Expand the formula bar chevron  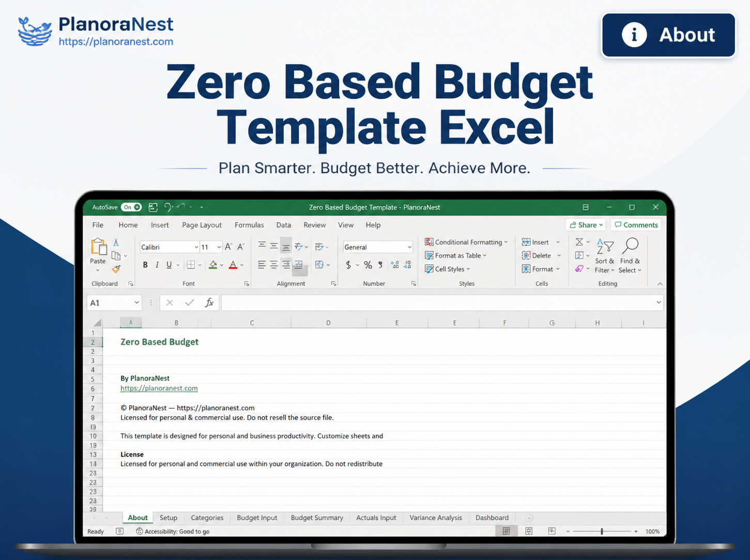tap(659, 303)
